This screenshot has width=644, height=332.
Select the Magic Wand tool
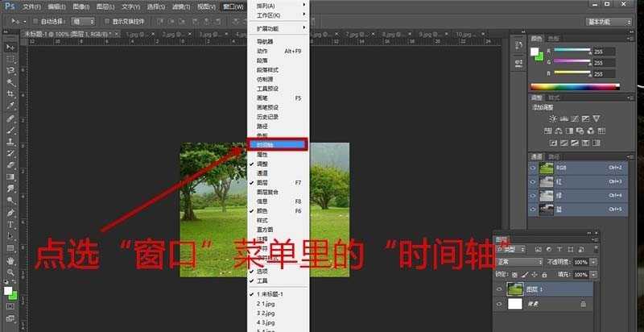tap(10, 82)
